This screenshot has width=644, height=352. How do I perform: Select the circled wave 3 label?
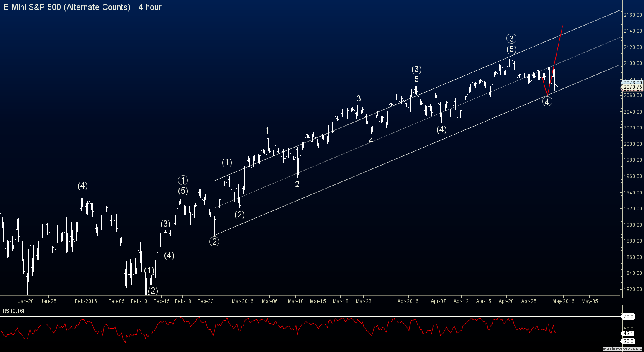[511, 39]
